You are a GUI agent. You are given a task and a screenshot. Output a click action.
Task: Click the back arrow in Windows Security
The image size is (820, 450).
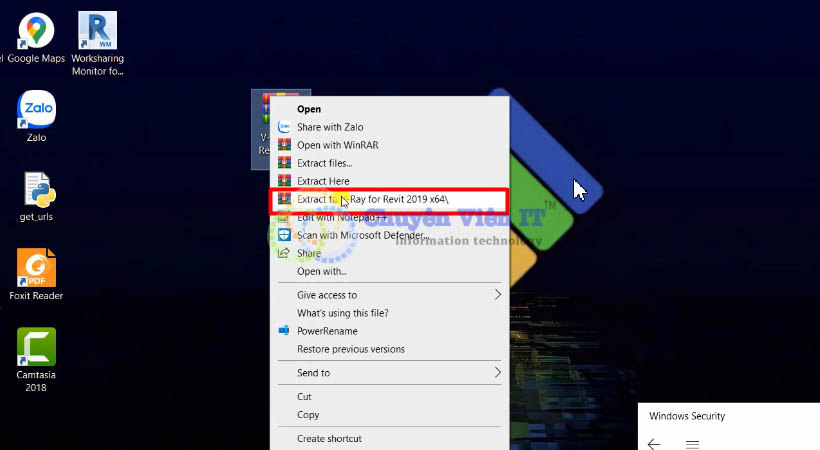pos(654,443)
